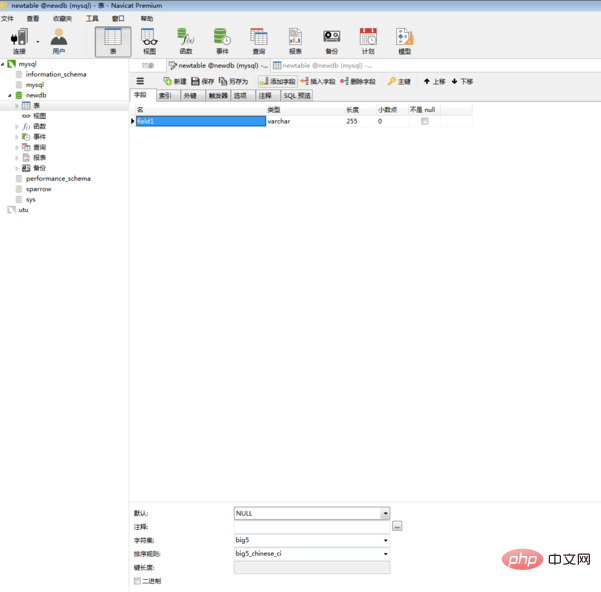Screen dimensions: 601x592
Task: Expand the Events (事件) tree node
Action: pos(17,137)
